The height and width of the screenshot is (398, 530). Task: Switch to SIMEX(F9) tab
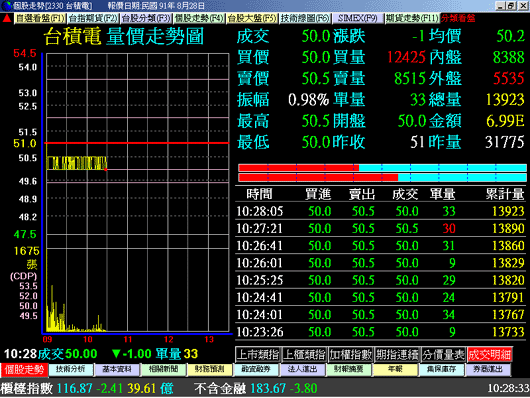[x=358, y=18]
